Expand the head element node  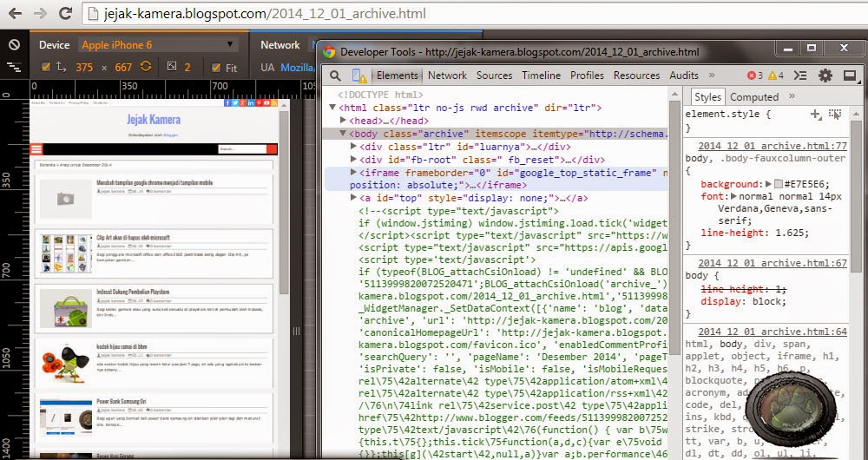tap(343, 120)
